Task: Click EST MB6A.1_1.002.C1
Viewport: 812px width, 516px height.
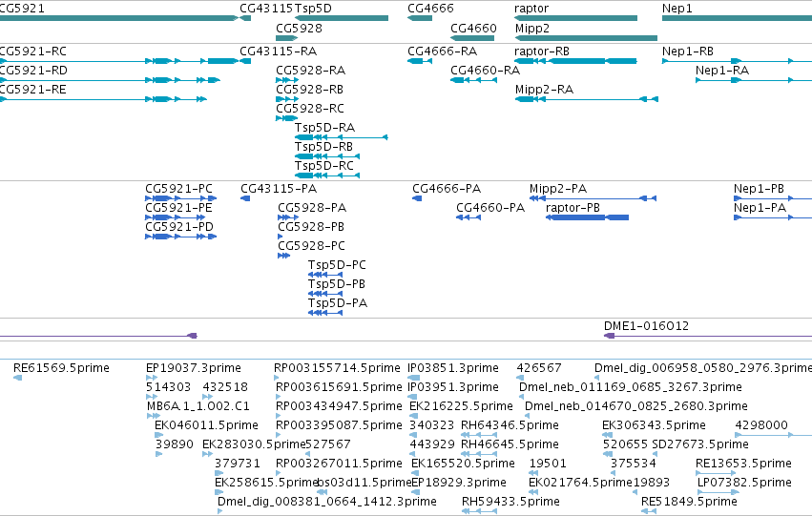Action: click(x=154, y=416)
